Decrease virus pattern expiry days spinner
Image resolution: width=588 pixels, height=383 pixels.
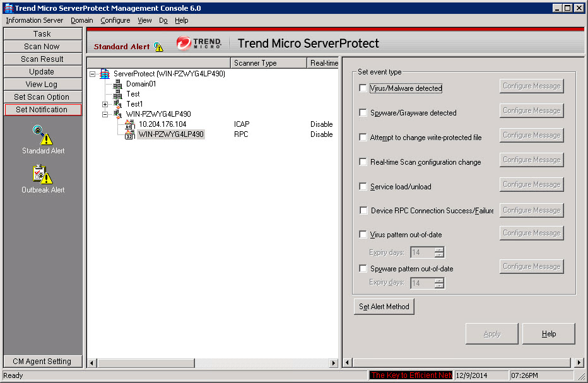click(x=439, y=255)
